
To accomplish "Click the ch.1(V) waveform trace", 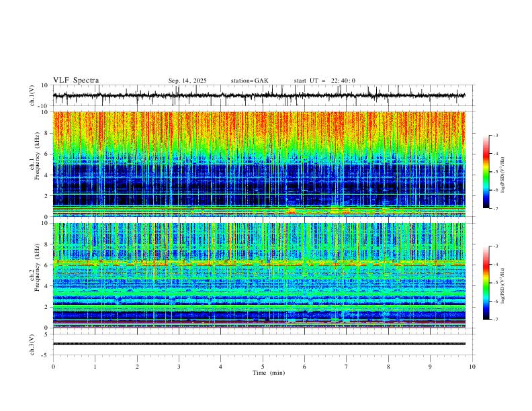I will coord(259,95).
